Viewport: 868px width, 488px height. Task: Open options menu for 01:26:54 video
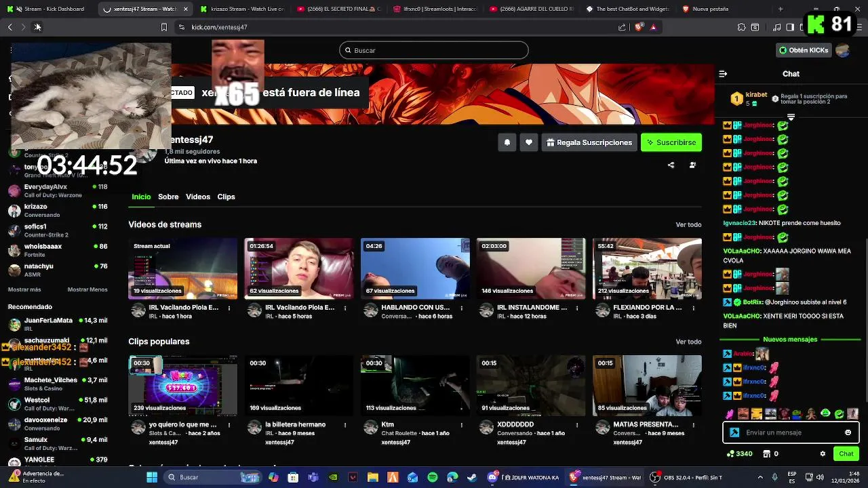(x=345, y=308)
